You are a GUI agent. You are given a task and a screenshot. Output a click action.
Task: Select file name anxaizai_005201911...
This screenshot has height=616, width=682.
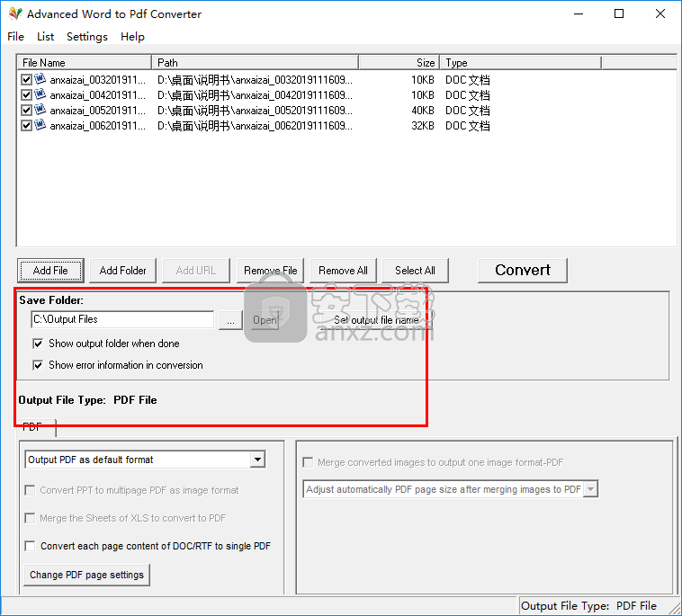pyautogui.click(x=97, y=111)
